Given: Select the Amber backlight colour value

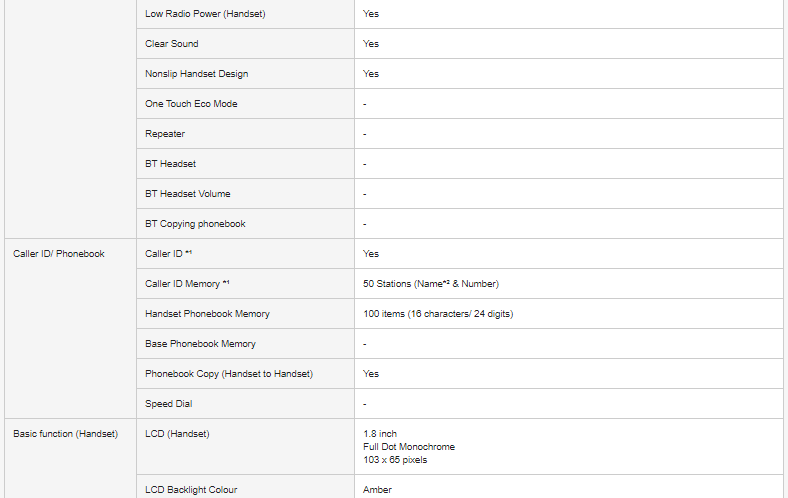Looking at the screenshot, I should pyautogui.click(x=377, y=490).
